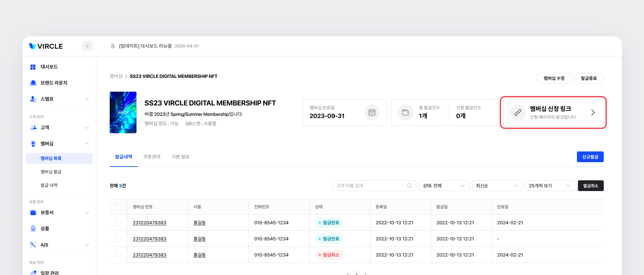Click the 상품 bag icon
644x275 pixels.
click(33, 229)
